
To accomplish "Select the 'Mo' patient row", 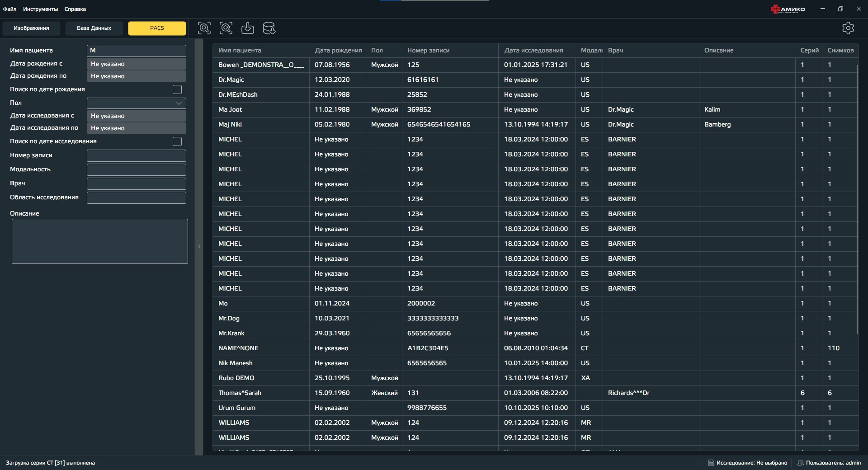I will pos(535,303).
